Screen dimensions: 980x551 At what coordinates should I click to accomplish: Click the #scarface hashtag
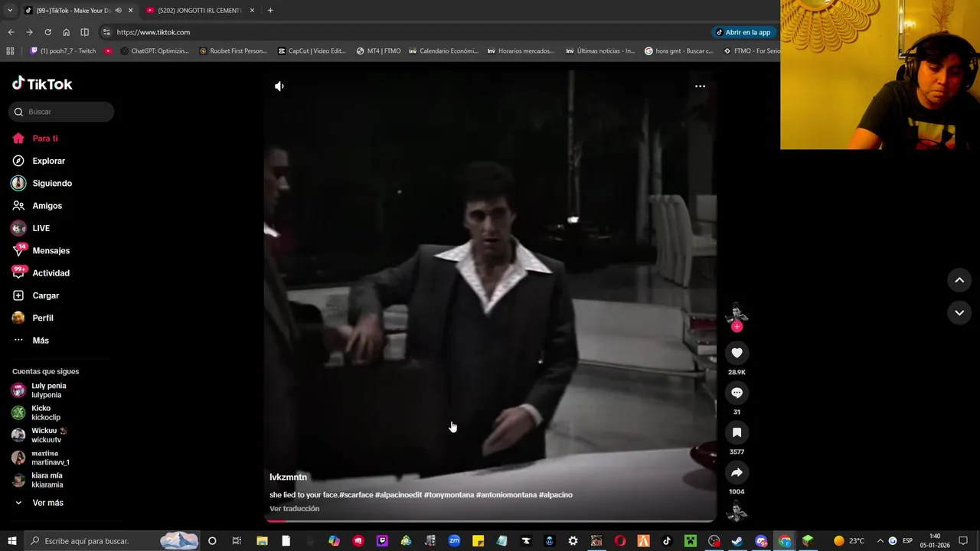pos(356,495)
